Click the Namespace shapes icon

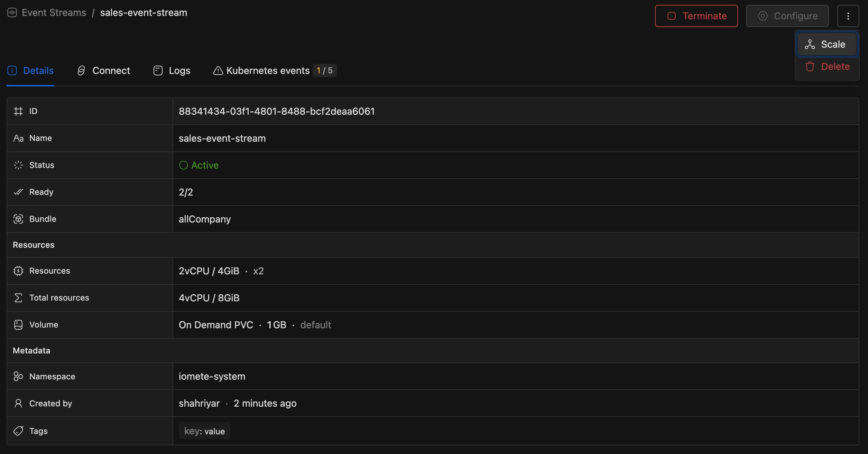point(18,376)
